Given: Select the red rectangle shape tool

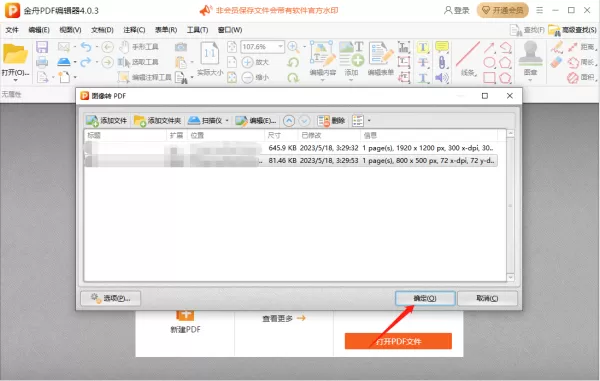Looking at the screenshot, I should (x=489, y=78).
